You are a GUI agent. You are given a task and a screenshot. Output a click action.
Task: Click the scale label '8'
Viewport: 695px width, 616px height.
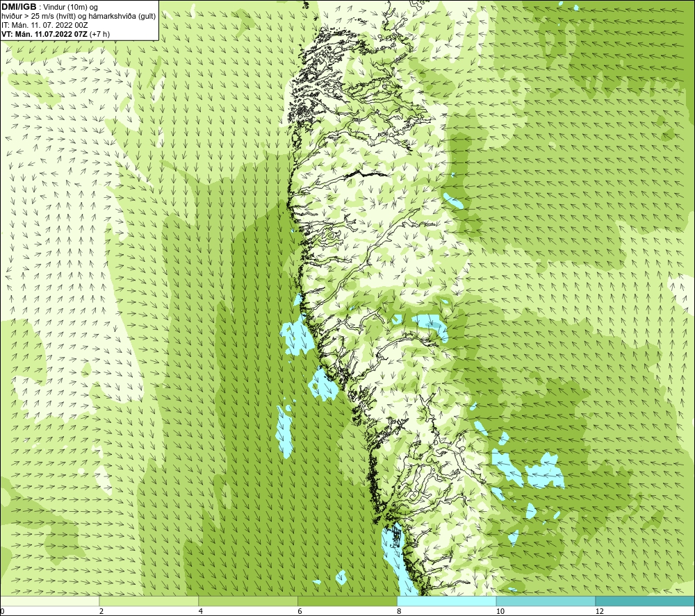[x=400, y=612]
